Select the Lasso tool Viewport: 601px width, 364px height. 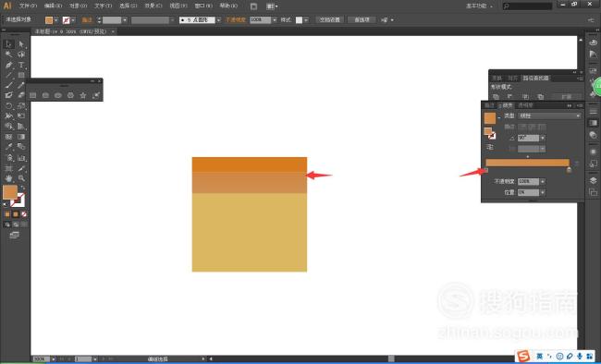tap(21, 55)
